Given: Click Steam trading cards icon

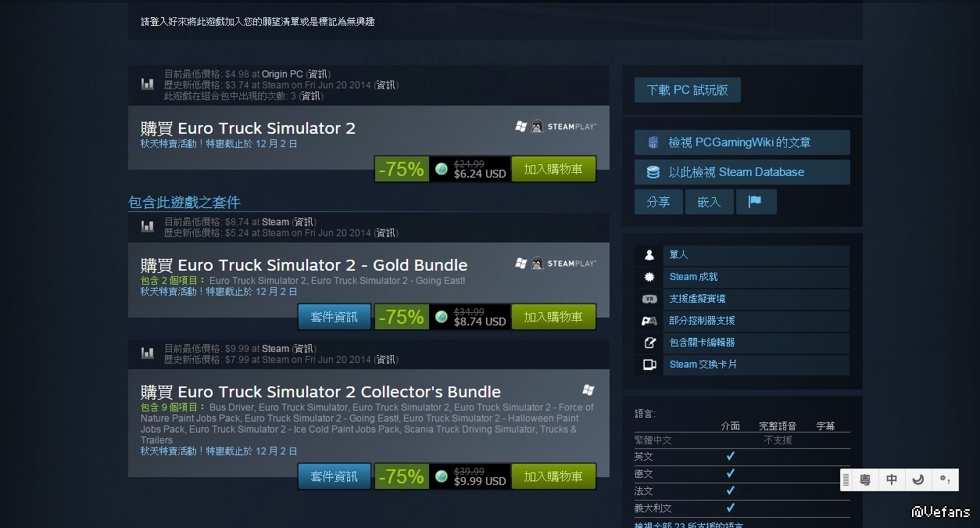Looking at the screenshot, I should point(649,365).
